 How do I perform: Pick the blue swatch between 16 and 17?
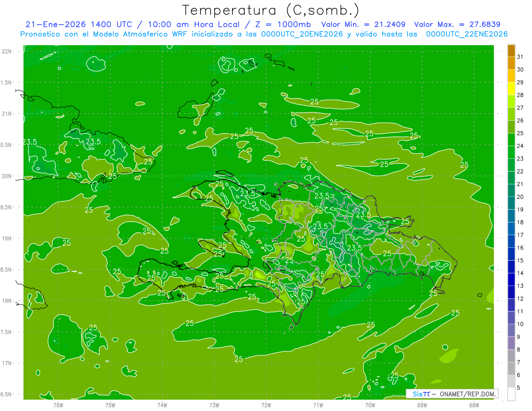pyautogui.click(x=511, y=241)
